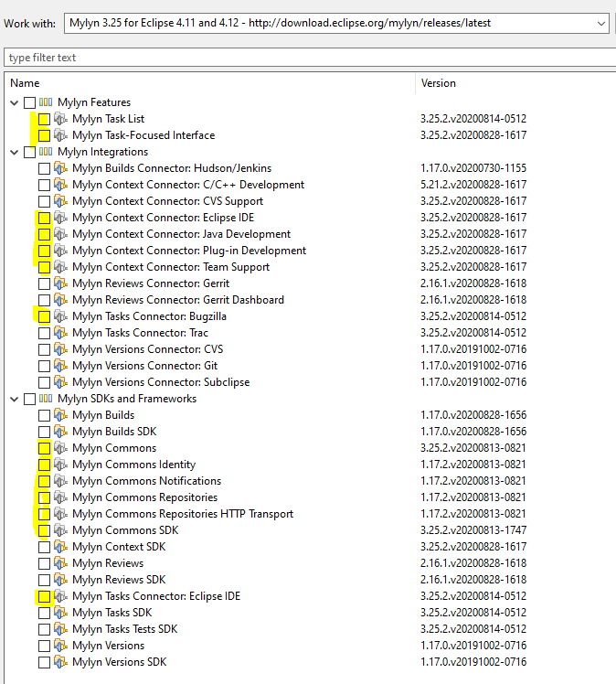
Task: Check the Mylyn SDKs and Frameworks checkbox
Action: (29, 399)
